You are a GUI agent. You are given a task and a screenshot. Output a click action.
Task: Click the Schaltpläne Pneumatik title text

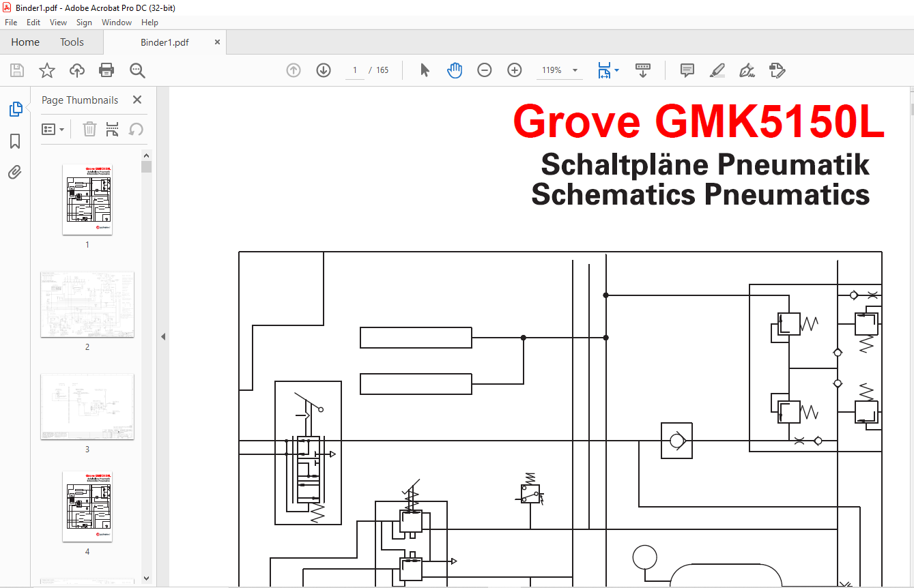(x=705, y=164)
